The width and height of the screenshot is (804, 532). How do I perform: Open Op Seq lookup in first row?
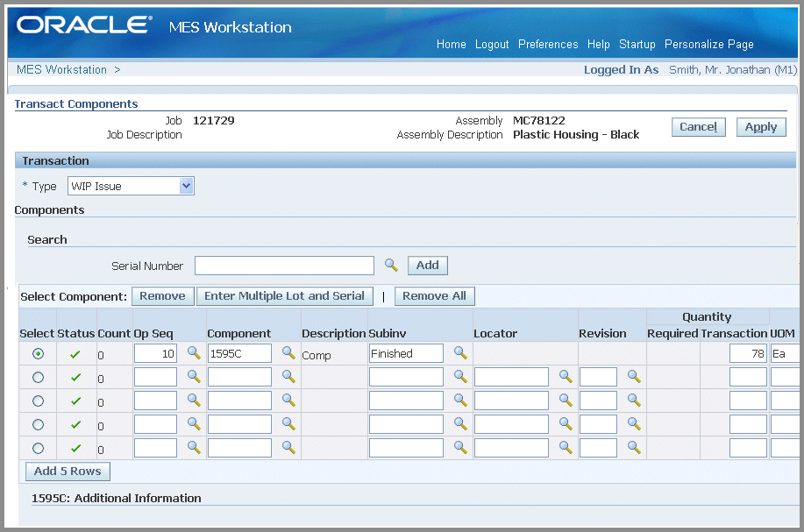[x=194, y=352]
